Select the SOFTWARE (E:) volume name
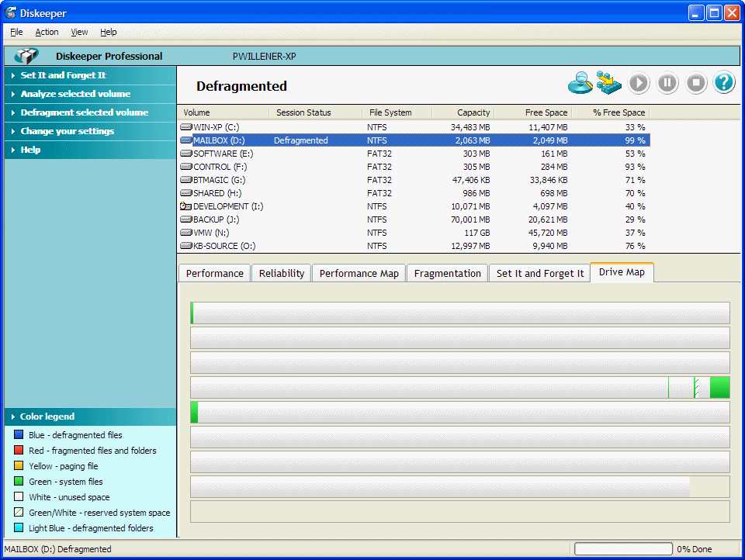The width and height of the screenshot is (745, 560). point(223,154)
